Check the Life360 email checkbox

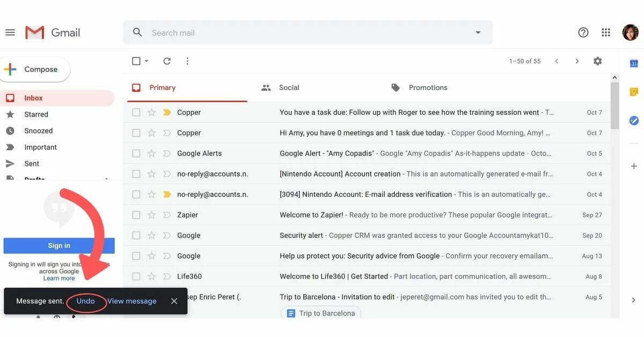coord(136,276)
